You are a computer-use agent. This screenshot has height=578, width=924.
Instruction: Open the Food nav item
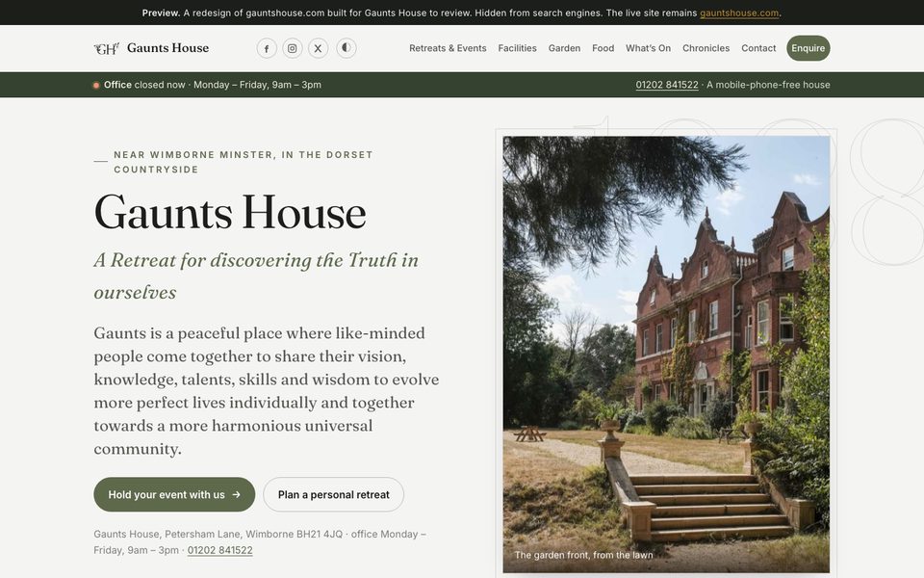click(603, 48)
